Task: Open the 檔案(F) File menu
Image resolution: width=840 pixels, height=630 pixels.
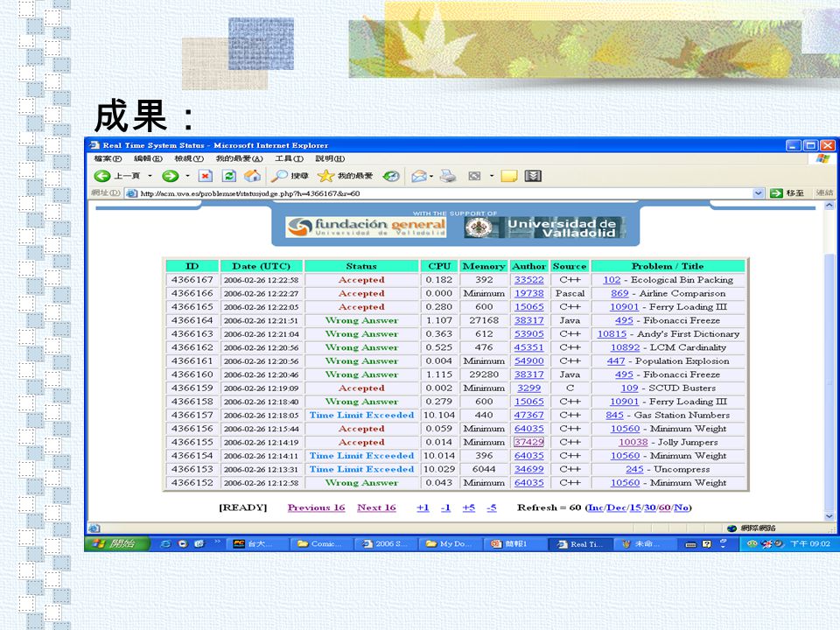Action: click(108, 158)
